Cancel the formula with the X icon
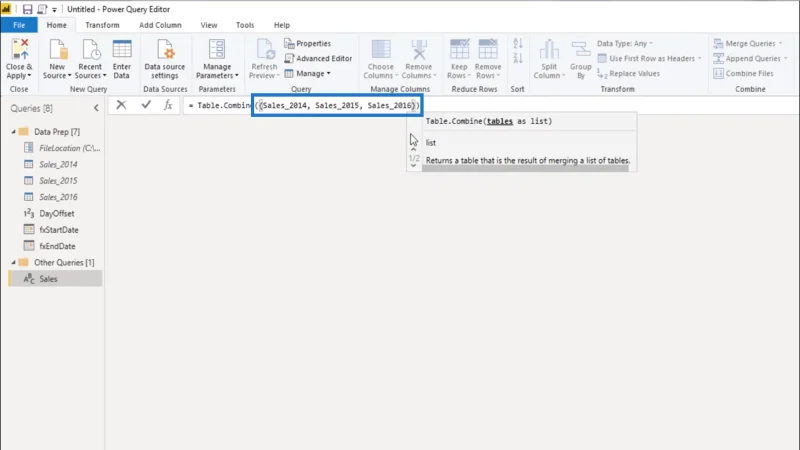 pyautogui.click(x=121, y=105)
